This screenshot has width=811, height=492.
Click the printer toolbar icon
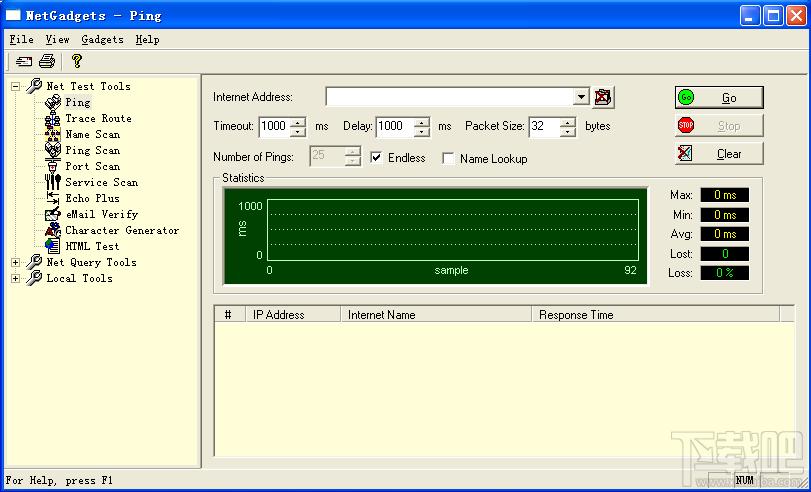coord(47,62)
